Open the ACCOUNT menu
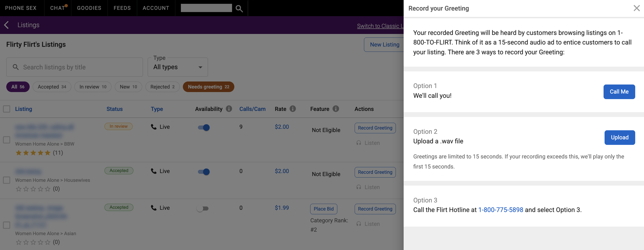This screenshot has height=250, width=644. coord(156,8)
